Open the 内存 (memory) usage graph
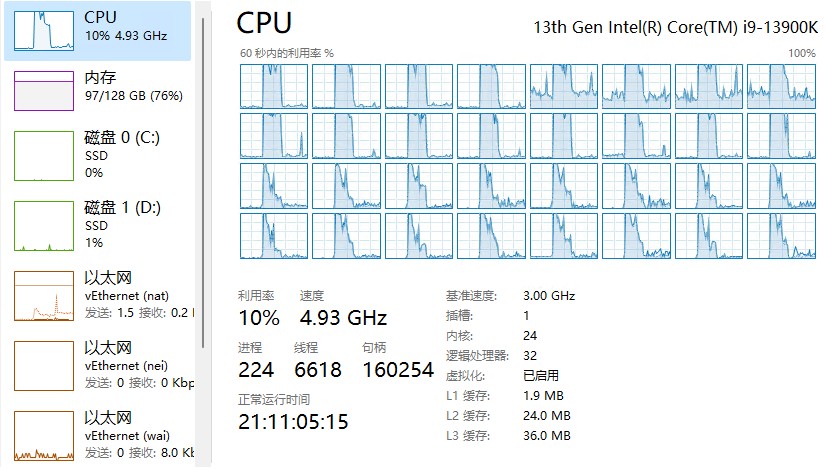Image resolution: width=828 pixels, height=469 pixels. pos(44,90)
